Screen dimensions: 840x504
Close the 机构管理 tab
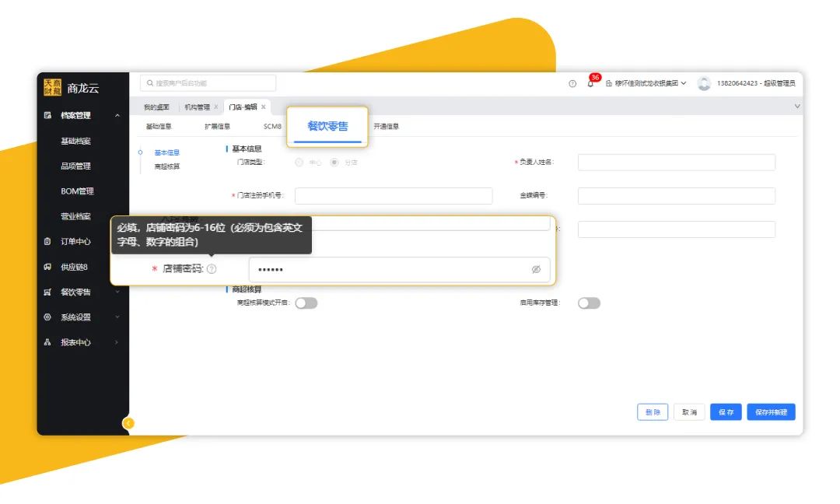(x=216, y=107)
